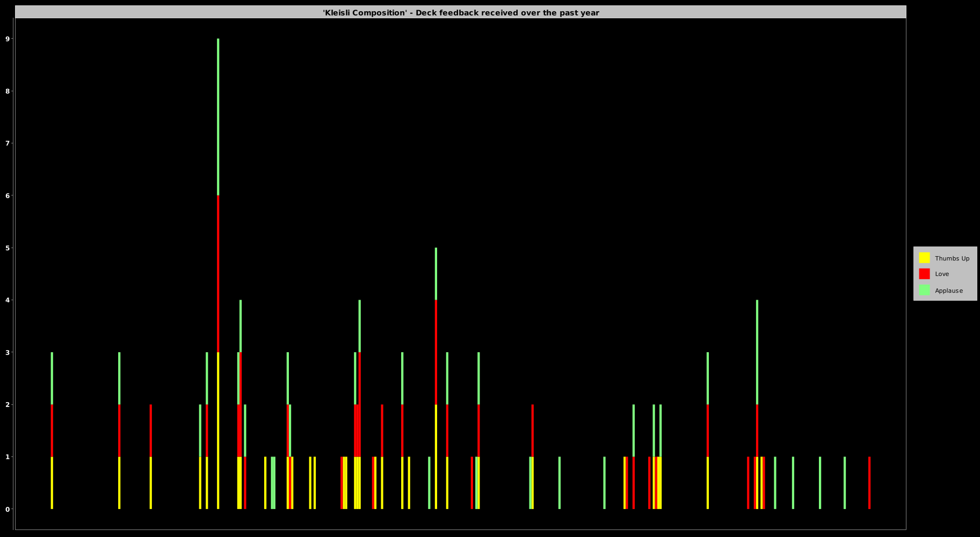980x537 pixels.
Task: Click y-axis label 6
Action: [x=8, y=195]
